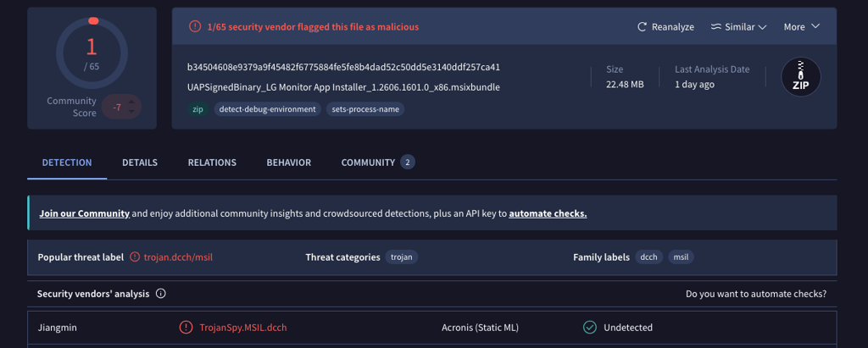Click the automate checks link
Screen dimensions: 868x348
click(x=548, y=213)
